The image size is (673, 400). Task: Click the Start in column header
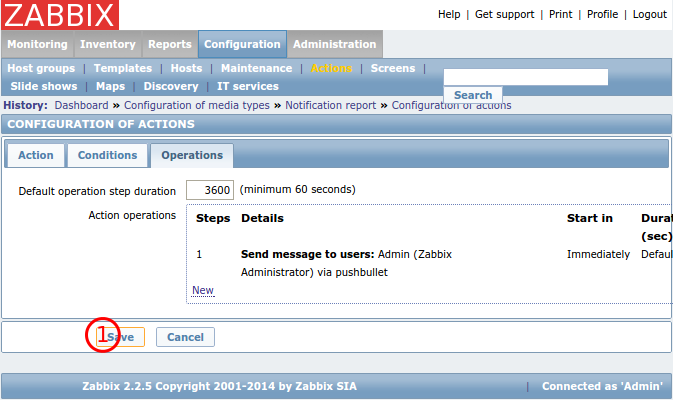pyautogui.click(x=590, y=218)
